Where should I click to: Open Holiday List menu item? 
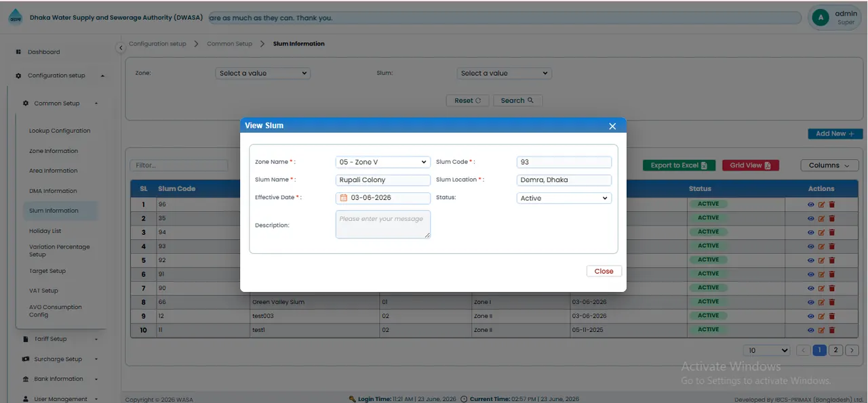pyautogui.click(x=45, y=231)
